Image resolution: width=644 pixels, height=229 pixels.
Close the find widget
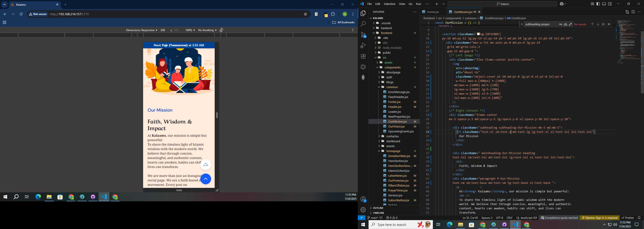609,24
